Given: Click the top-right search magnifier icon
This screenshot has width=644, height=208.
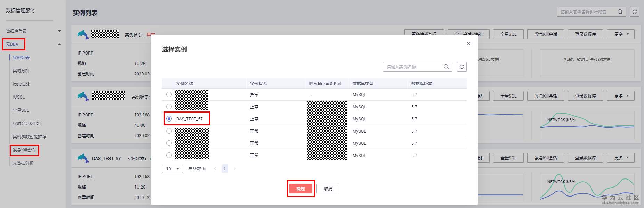Looking at the screenshot, I should [x=620, y=12].
